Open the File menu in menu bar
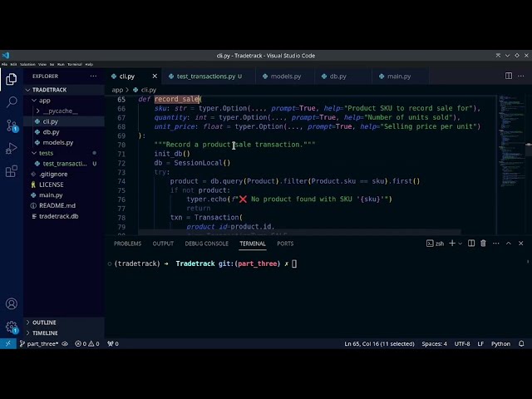This screenshot has width=532, height=399. point(4,64)
